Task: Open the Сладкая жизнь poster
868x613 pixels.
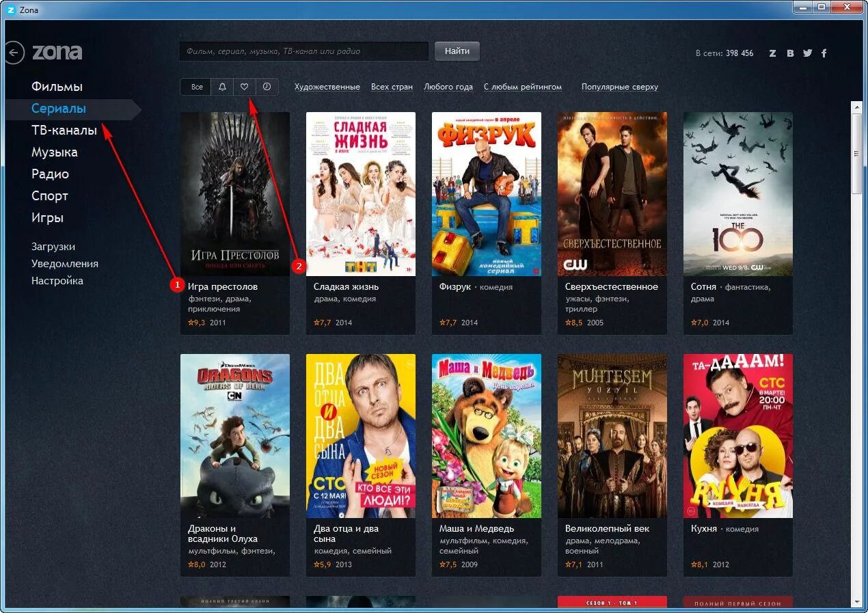Action: [361, 194]
